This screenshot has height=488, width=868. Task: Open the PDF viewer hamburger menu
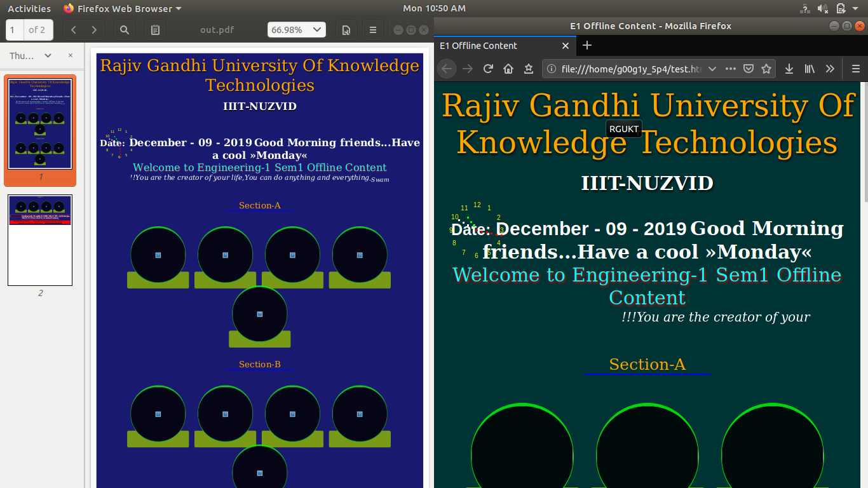pyautogui.click(x=373, y=30)
